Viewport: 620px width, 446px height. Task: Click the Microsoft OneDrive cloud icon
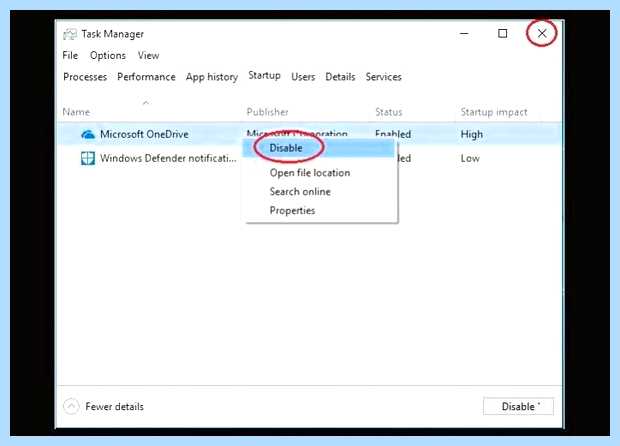click(x=88, y=134)
